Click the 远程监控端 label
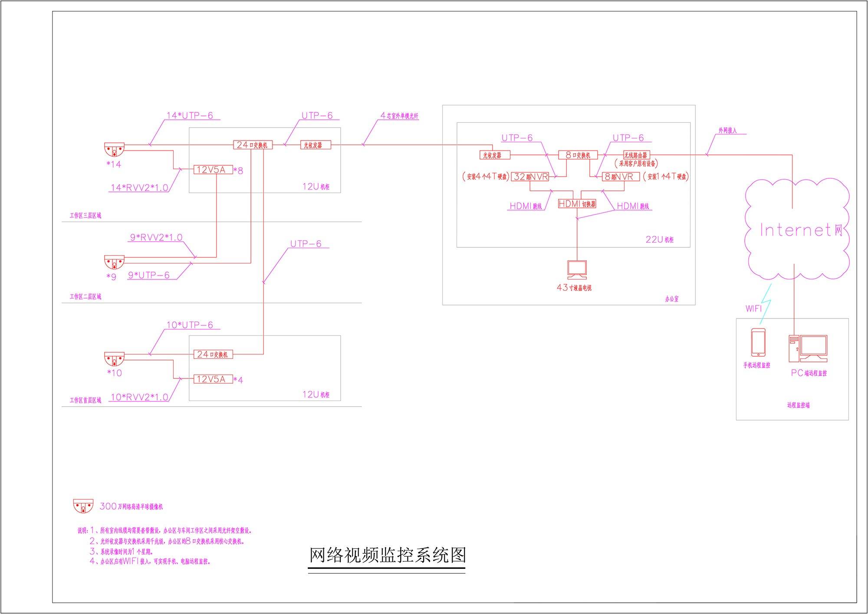Image resolution: width=868 pixels, height=614 pixels. [798, 405]
